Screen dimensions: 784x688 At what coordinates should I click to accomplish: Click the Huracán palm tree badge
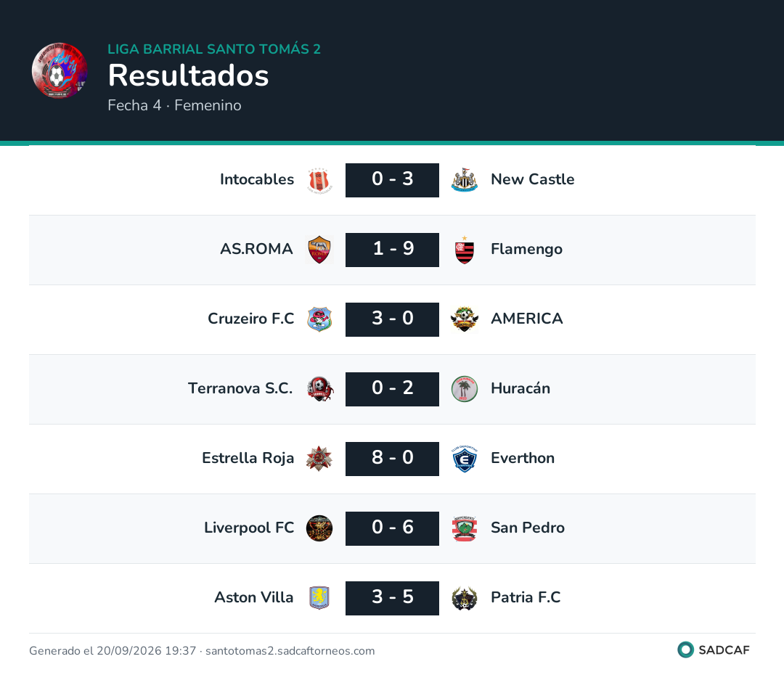coord(465,389)
